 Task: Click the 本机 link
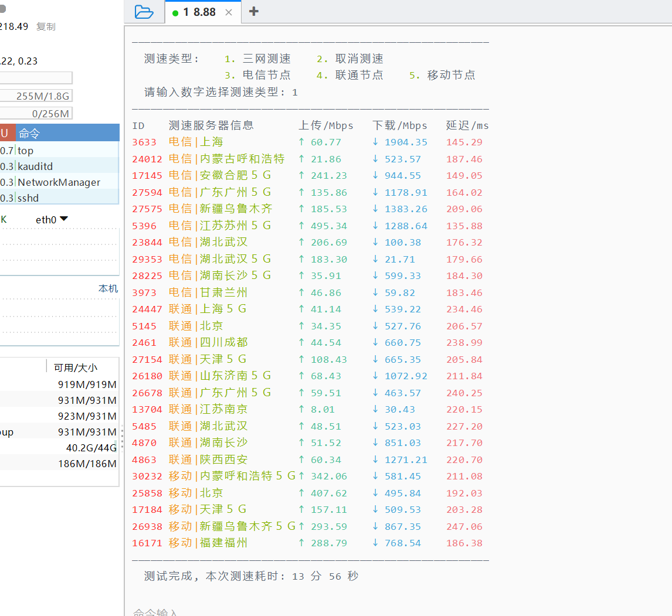pyautogui.click(x=108, y=288)
